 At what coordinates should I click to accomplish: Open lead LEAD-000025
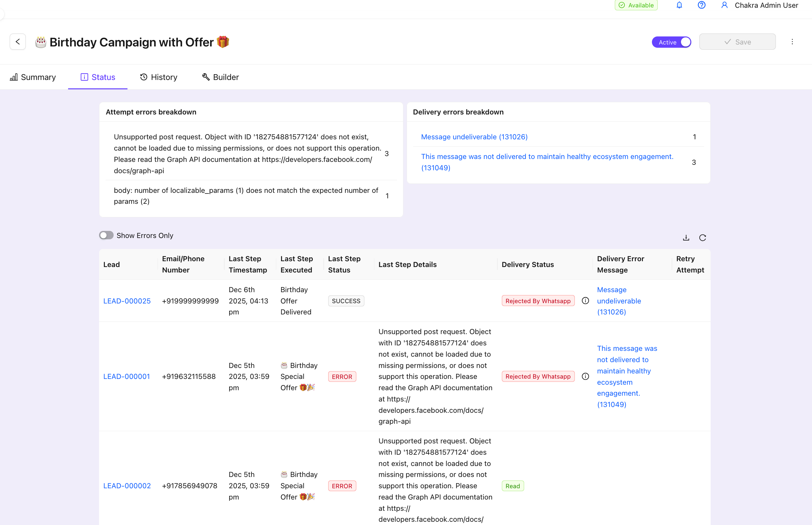coord(127,301)
